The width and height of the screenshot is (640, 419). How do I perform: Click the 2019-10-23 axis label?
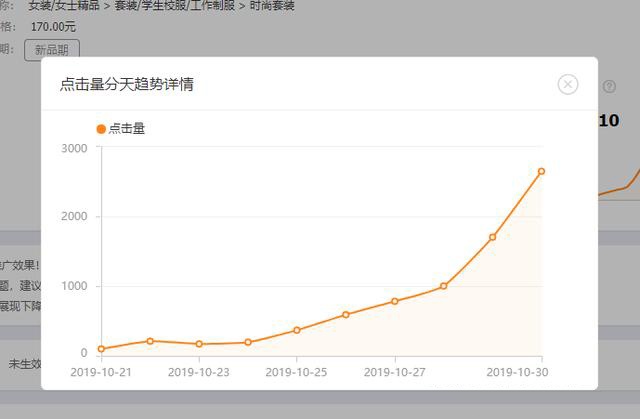199,372
